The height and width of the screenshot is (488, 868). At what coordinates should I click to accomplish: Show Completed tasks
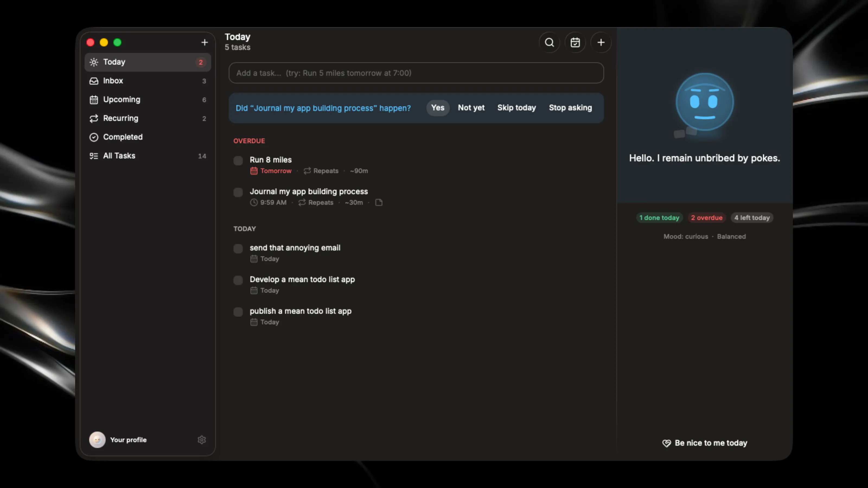click(148, 137)
